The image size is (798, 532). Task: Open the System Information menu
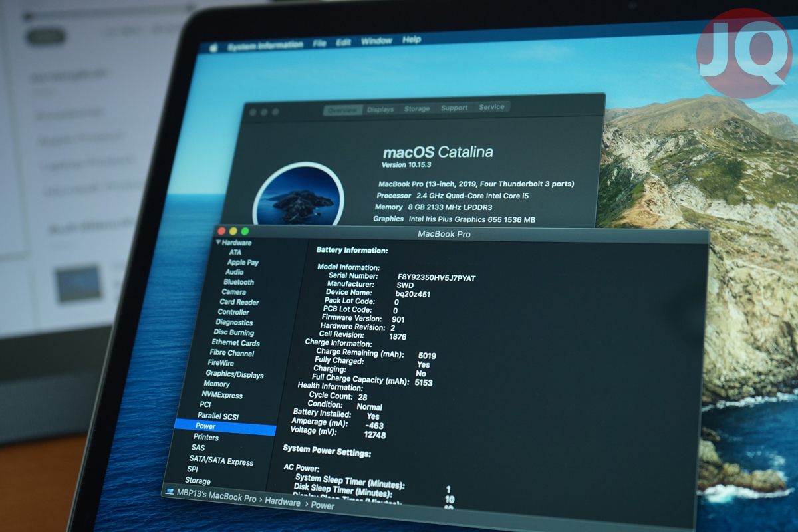(x=265, y=45)
